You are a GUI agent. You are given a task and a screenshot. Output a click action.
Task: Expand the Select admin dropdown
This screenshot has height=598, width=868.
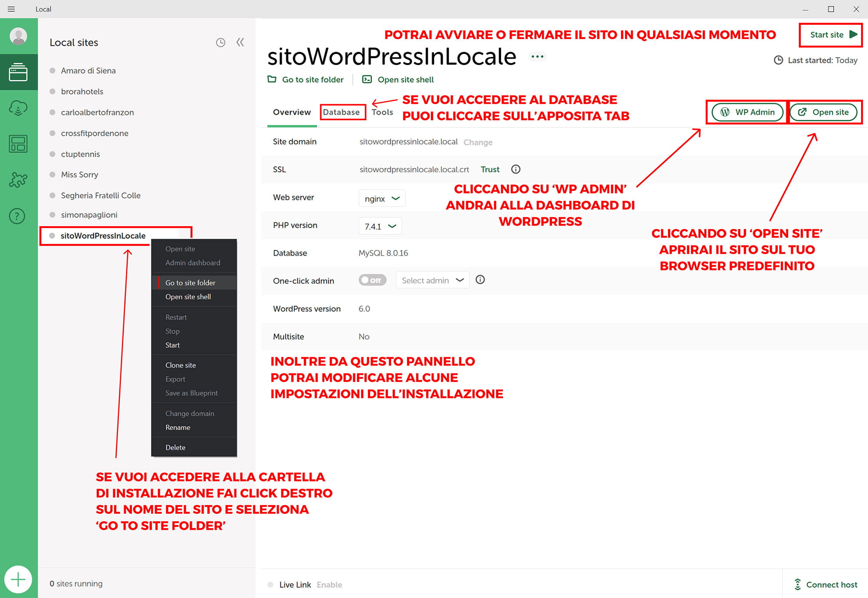pyautogui.click(x=432, y=280)
